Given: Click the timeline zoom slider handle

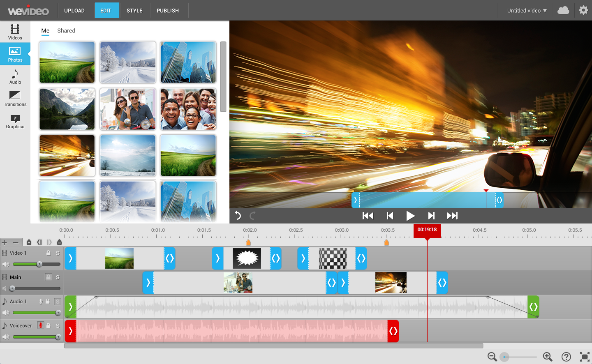Looking at the screenshot, I should coord(504,357).
